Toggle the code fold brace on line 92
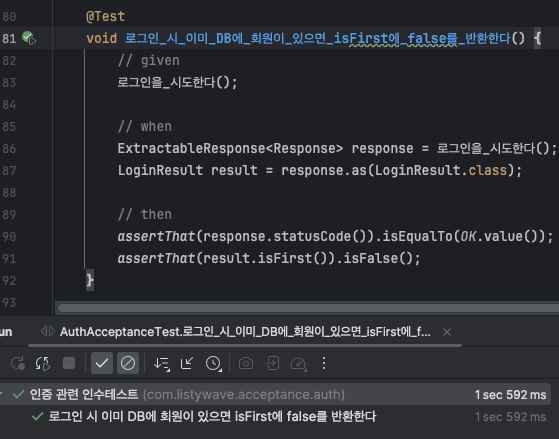This screenshot has height=439, width=559. [90, 280]
